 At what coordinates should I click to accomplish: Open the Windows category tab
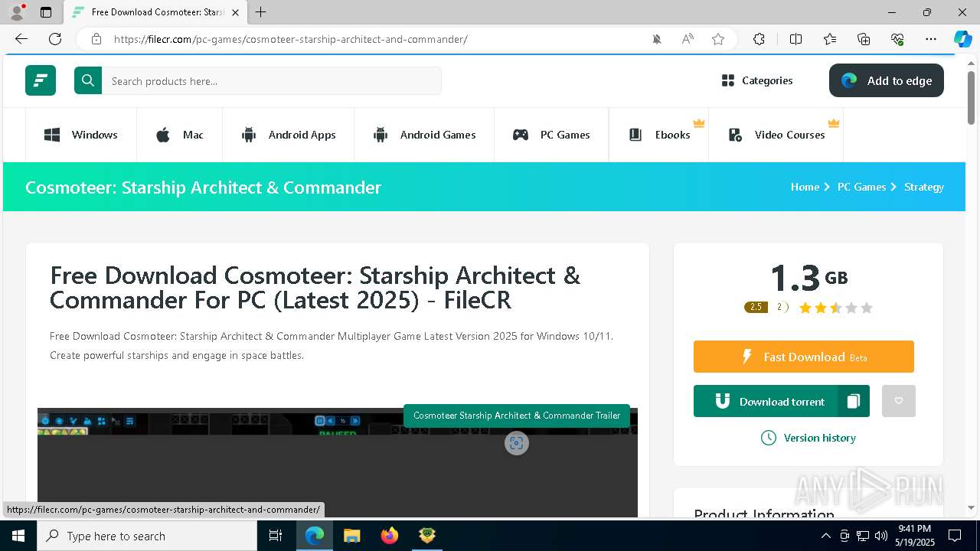(81, 135)
